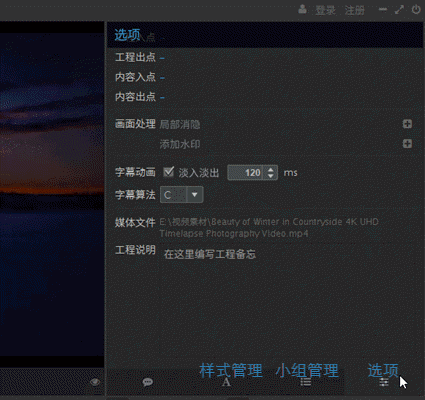Click the user account icon beside 登录
Screen dimensions: 425x400
click(302, 9)
